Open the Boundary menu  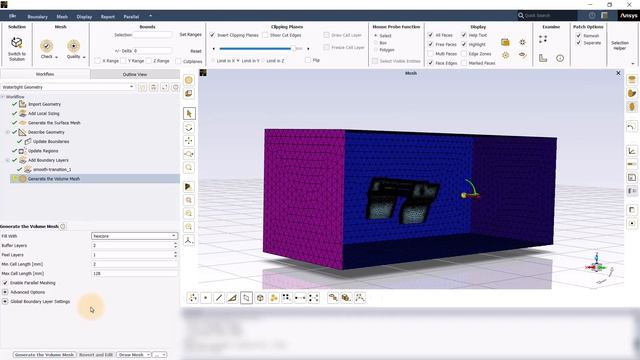pyautogui.click(x=38, y=17)
